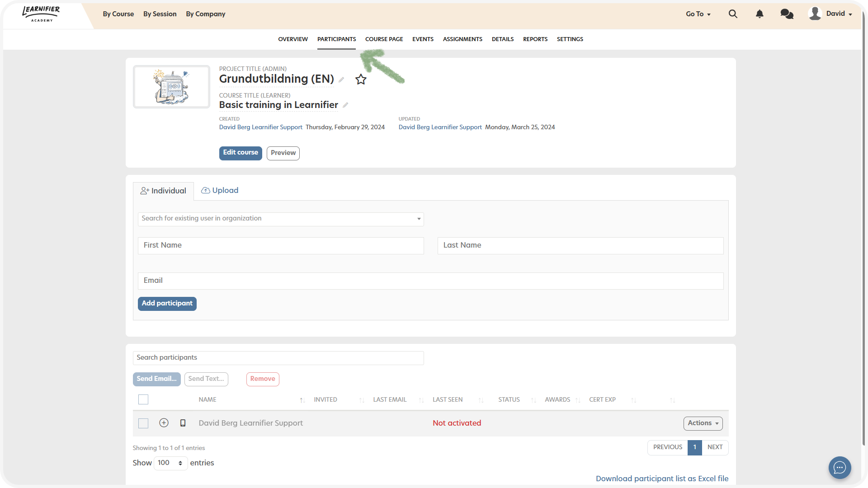Image resolution: width=868 pixels, height=488 pixels.
Task: Expand participant row plus icon
Action: (x=164, y=423)
